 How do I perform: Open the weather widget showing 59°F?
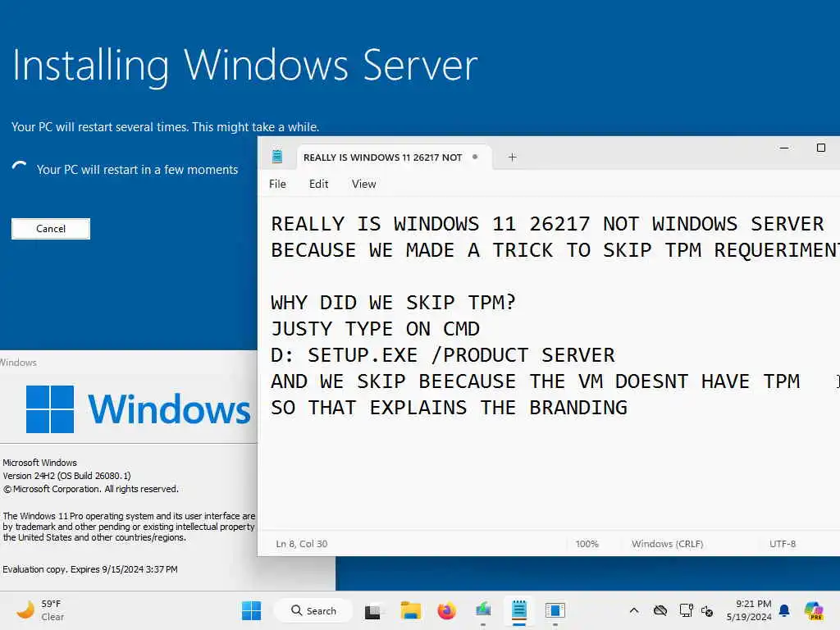point(39,610)
